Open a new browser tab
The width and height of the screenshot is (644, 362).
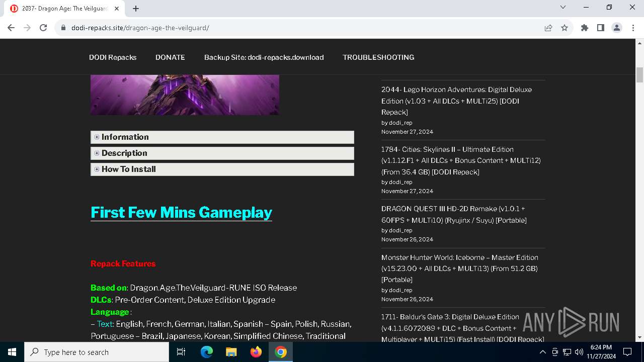tap(136, 9)
